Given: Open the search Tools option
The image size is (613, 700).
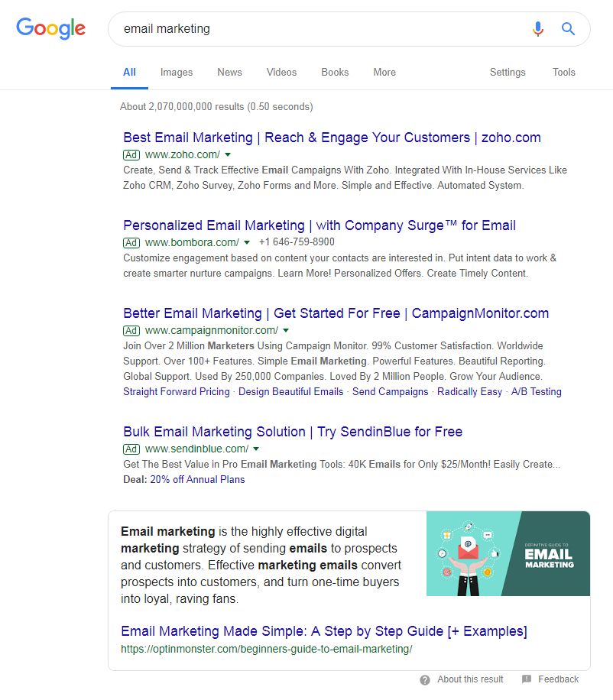Looking at the screenshot, I should (x=564, y=73).
